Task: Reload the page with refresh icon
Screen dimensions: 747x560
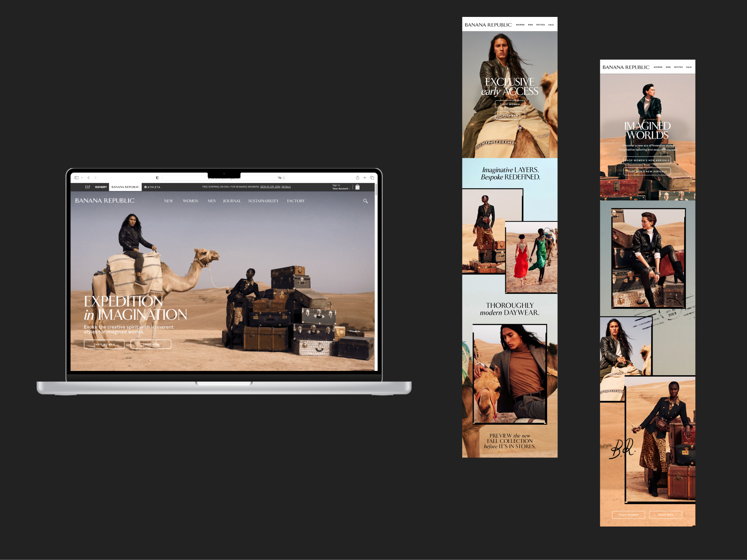Action: click(x=284, y=177)
